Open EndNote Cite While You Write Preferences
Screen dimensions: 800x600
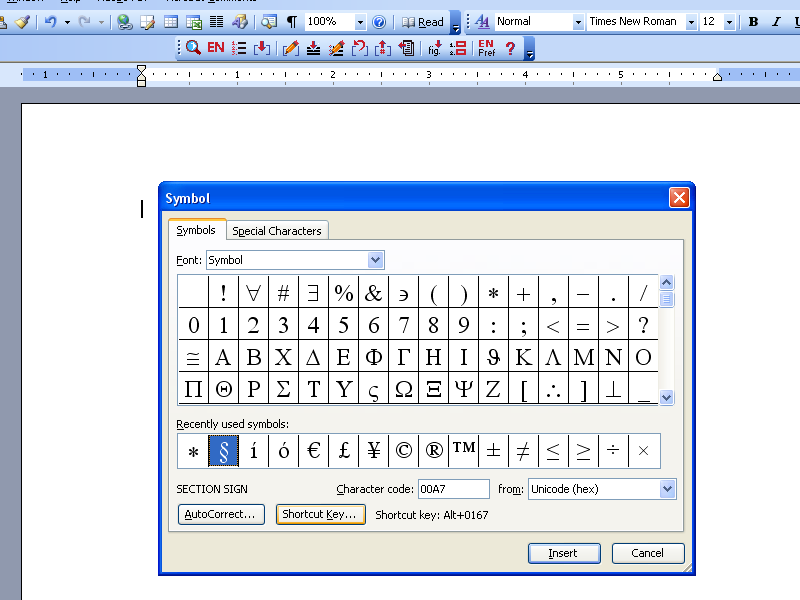click(486, 48)
